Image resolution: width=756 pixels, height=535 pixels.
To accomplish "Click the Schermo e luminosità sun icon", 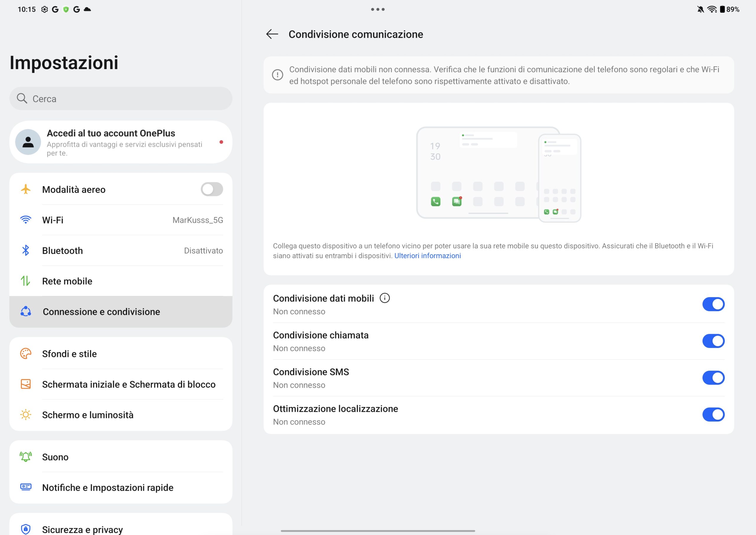I will pos(26,415).
